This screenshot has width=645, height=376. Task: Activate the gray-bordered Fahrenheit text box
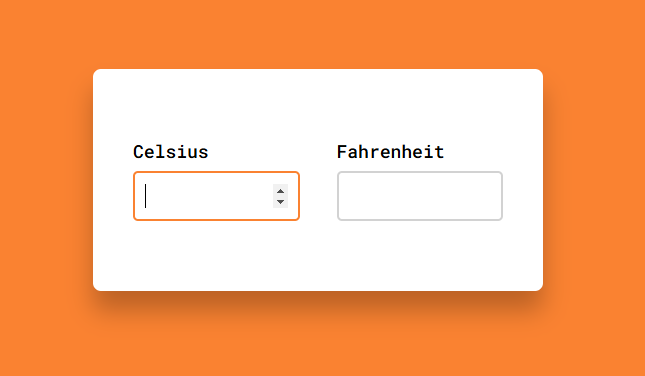tap(420, 196)
